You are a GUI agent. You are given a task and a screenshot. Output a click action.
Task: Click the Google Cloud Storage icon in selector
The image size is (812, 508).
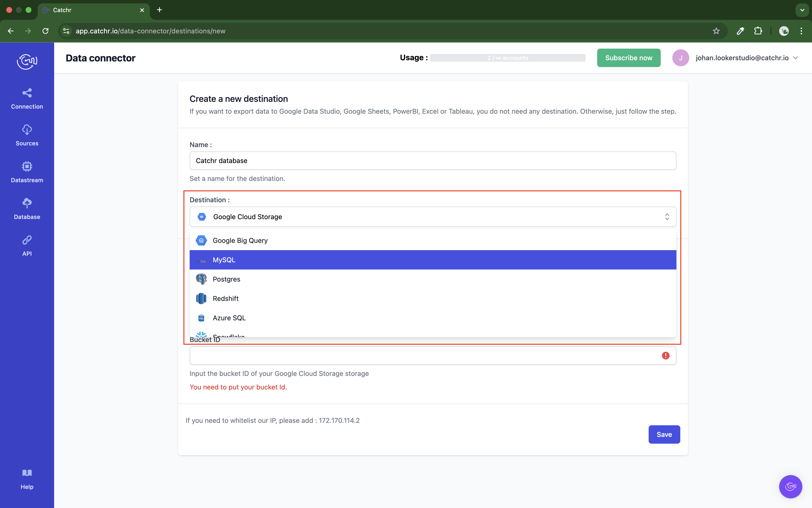tap(202, 217)
